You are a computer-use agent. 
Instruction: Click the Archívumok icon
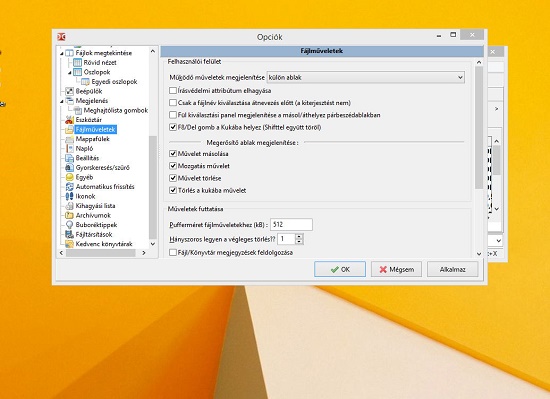pos(69,215)
